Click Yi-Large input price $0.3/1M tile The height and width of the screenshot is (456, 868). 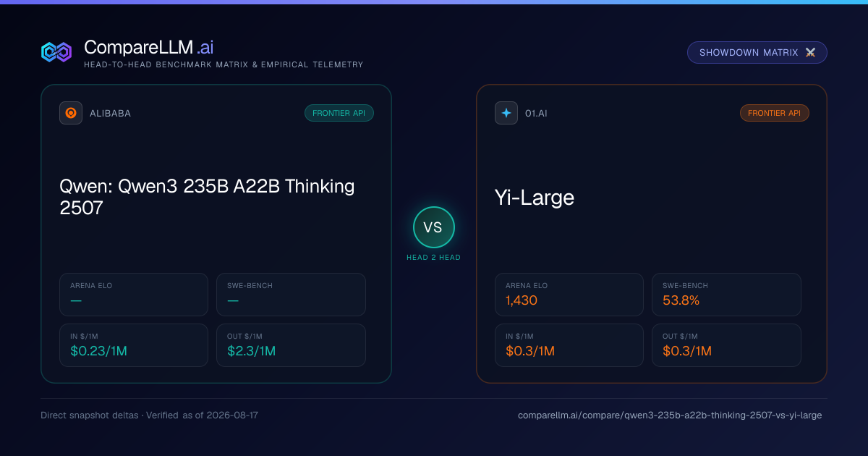tap(569, 345)
